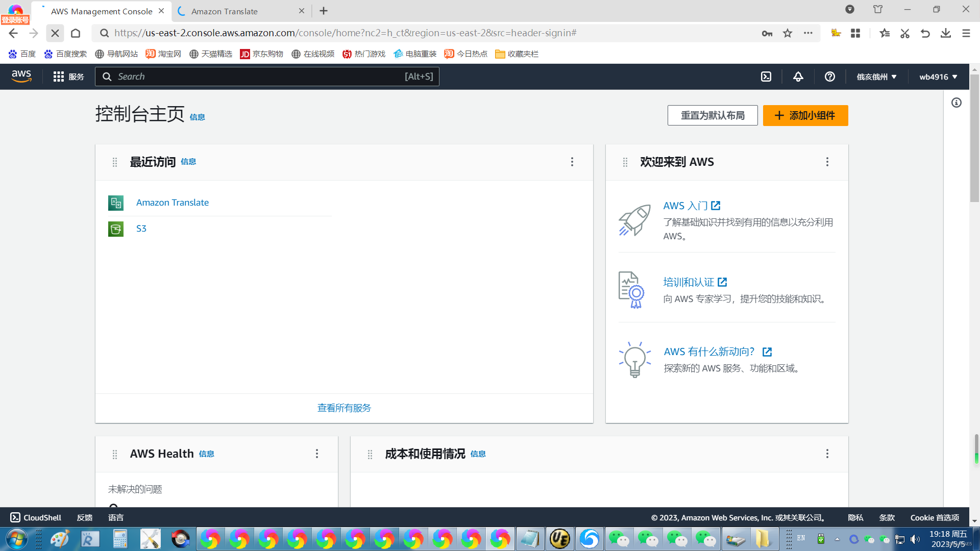This screenshot has height=551, width=980.
Task: Click the S3 bucket icon
Action: click(116, 229)
